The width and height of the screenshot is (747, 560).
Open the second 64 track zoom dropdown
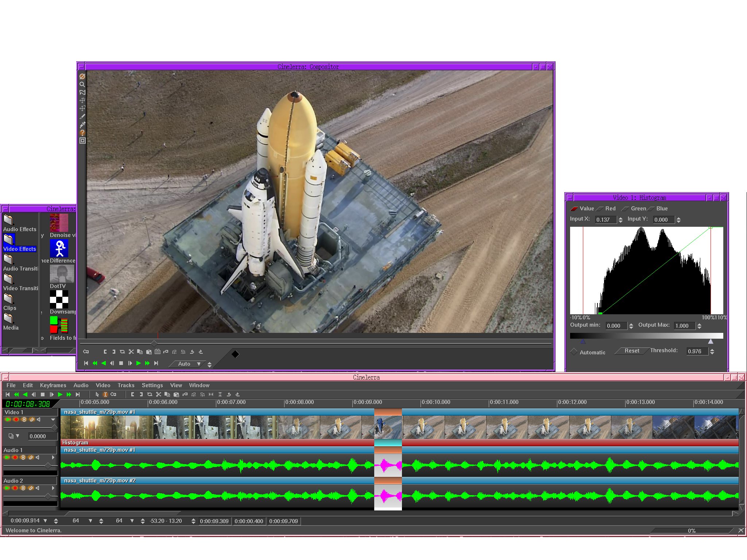coord(132,521)
